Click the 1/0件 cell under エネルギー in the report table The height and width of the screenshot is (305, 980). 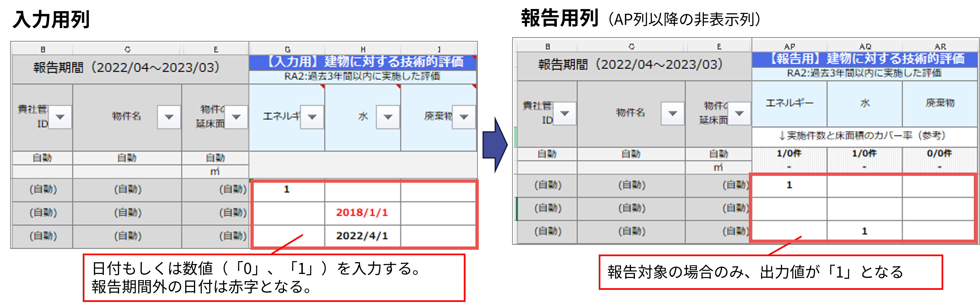click(x=789, y=153)
